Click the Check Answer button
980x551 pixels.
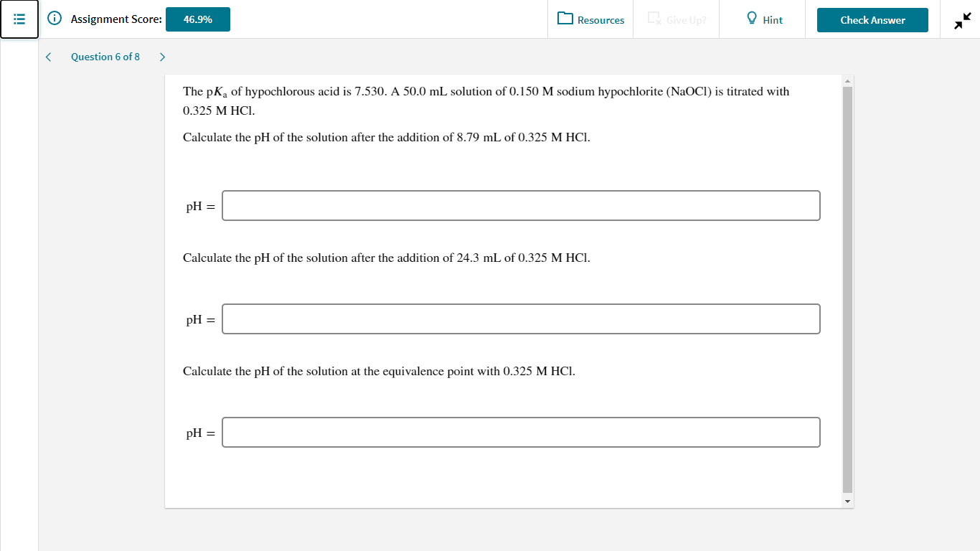pyautogui.click(x=872, y=20)
